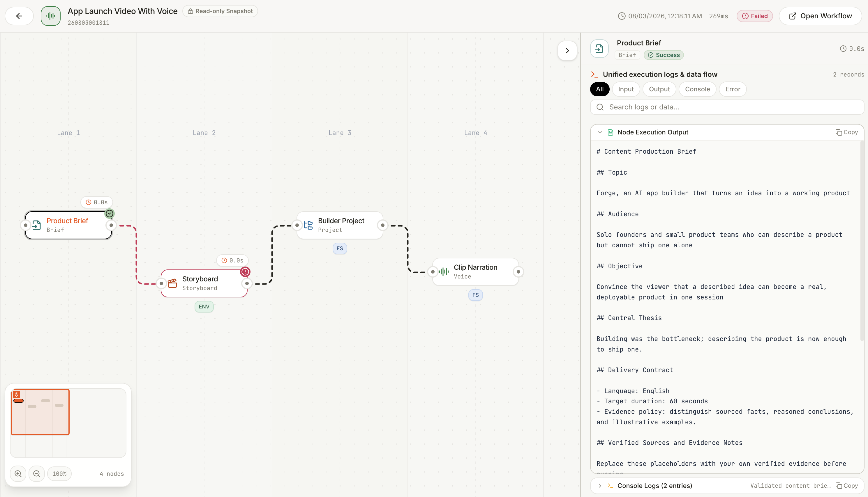Select the Error log filter
868x497 pixels.
[733, 89]
